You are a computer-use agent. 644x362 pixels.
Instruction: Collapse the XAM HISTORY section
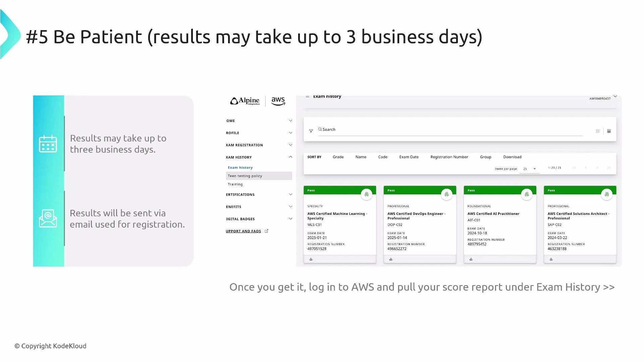[x=290, y=157]
